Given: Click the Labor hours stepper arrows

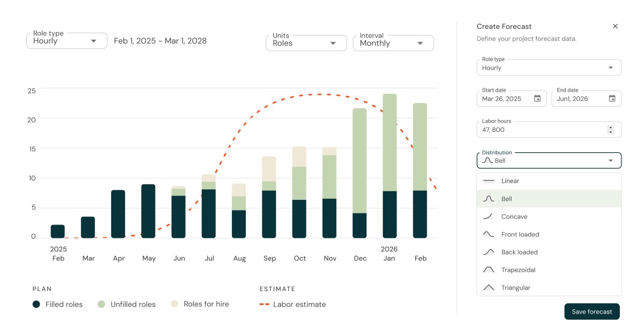Looking at the screenshot, I should [610, 130].
